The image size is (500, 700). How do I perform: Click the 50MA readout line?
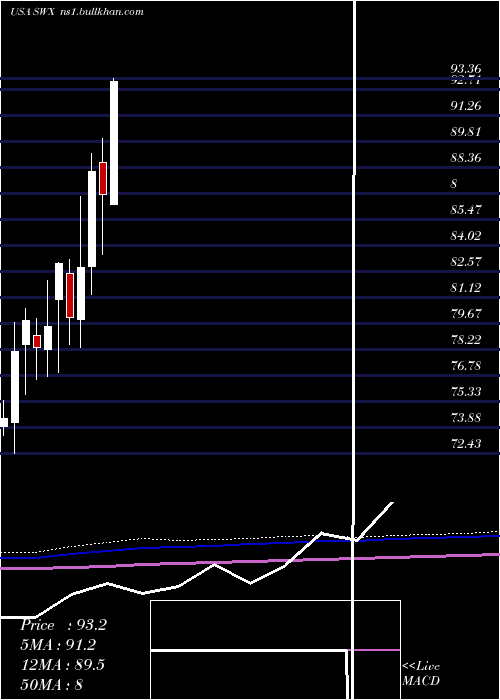51,684
